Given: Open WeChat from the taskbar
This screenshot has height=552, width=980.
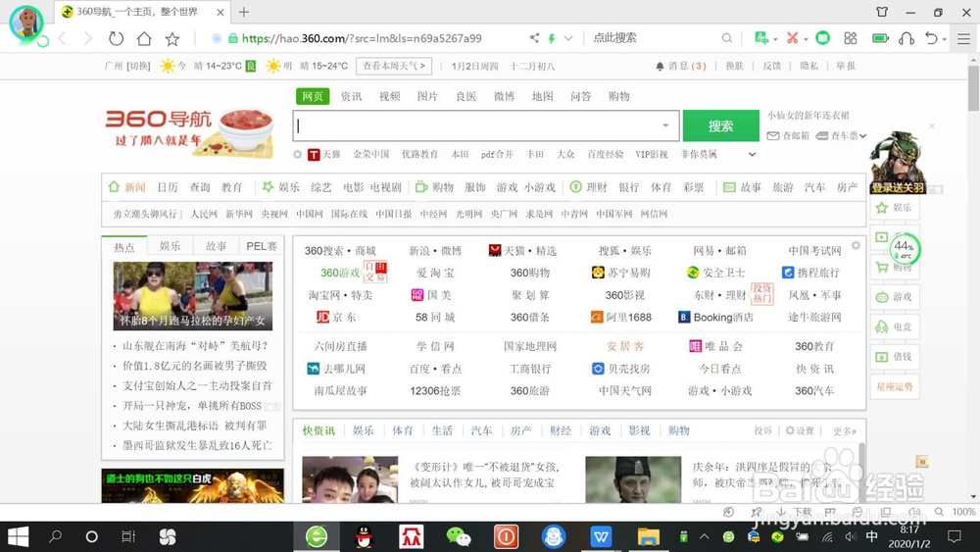Looking at the screenshot, I should (458, 536).
